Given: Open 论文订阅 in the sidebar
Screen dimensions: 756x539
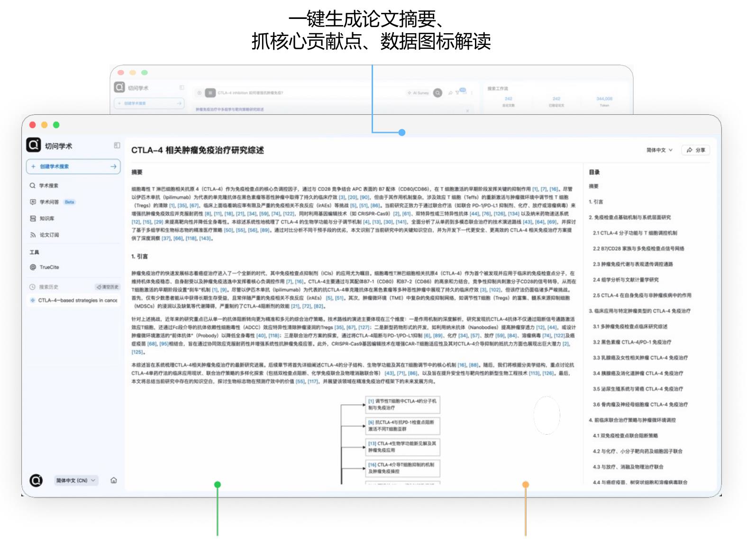Looking at the screenshot, I should click(45, 235).
